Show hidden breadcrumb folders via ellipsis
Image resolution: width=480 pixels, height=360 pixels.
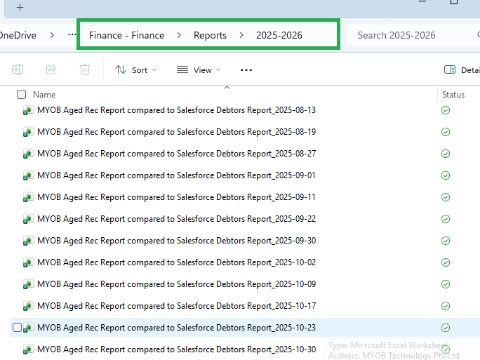[x=72, y=35]
